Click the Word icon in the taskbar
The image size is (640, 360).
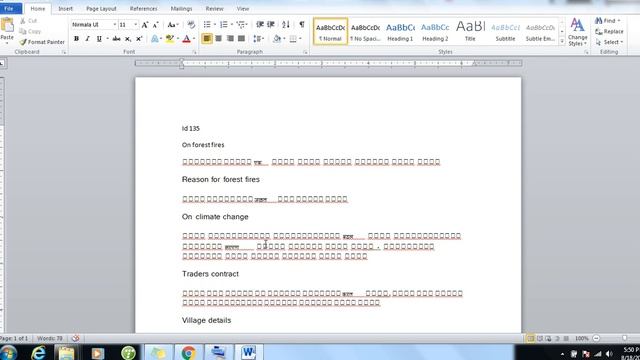(x=248, y=352)
